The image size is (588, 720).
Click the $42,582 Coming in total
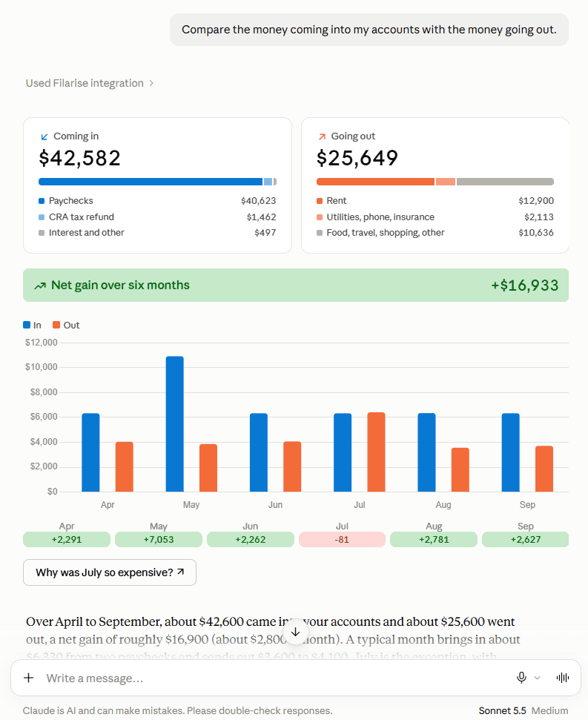(x=80, y=159)
